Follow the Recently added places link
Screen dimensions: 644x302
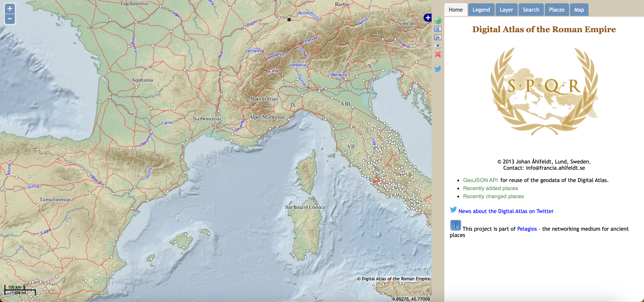490,188
